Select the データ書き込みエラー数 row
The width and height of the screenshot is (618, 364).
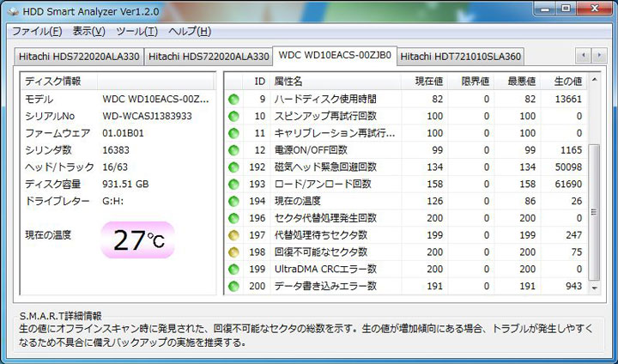pos(406,286)
